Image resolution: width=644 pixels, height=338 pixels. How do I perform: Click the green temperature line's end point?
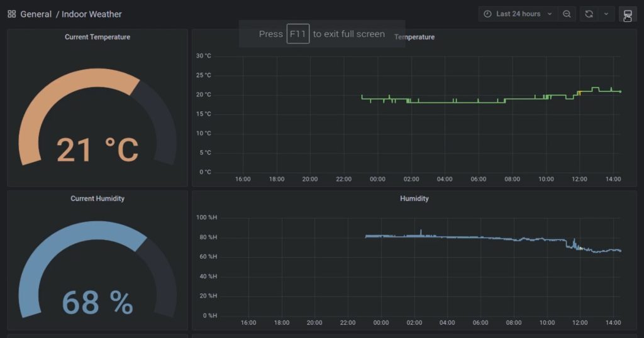[620, 92]
